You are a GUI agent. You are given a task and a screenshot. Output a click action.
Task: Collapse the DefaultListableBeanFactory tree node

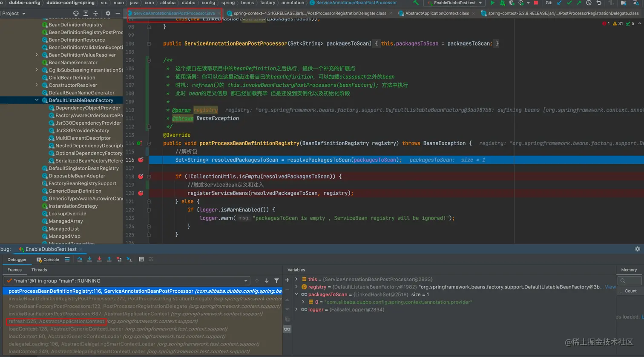(37, 100)
